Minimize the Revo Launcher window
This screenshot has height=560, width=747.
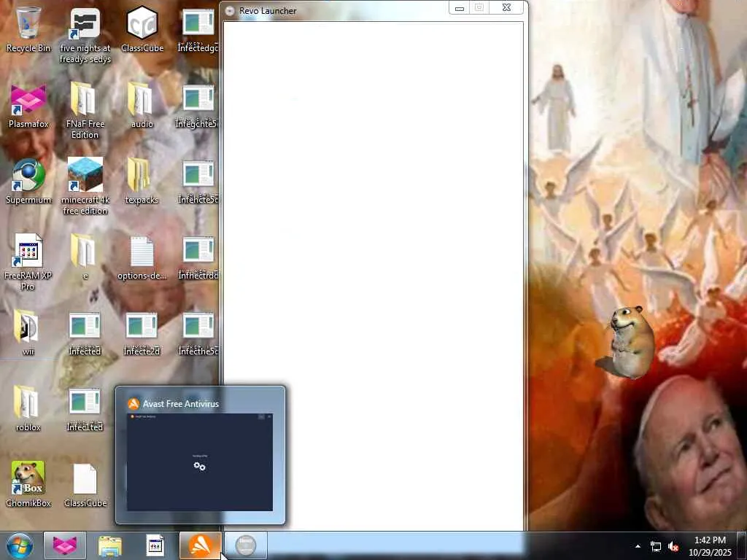[460, 8]
